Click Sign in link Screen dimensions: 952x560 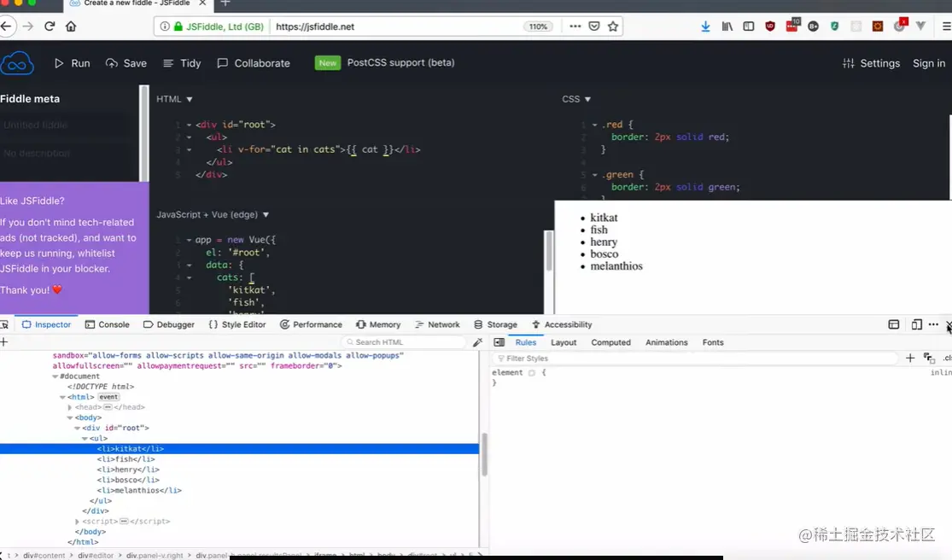coord(929,63)
